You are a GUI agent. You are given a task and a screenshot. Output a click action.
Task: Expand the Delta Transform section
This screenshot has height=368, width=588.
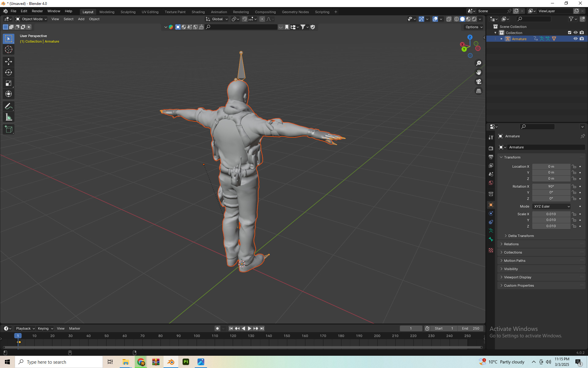pos(521,236)
